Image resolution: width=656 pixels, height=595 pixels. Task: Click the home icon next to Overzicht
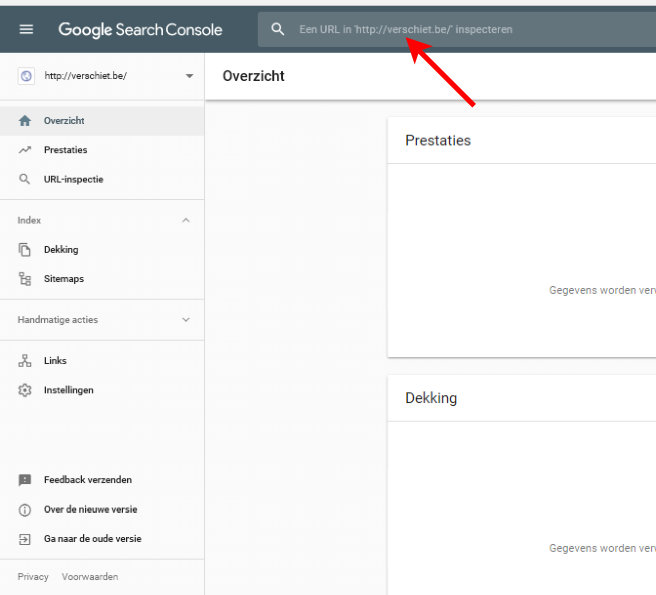(x=25, y=121)
